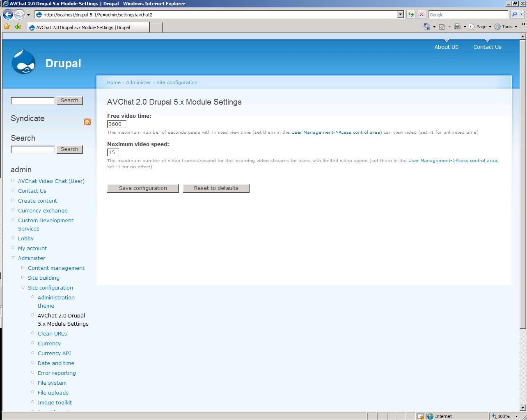Click the browser Forward arrow button
This screenshot has height=420, width=527.
[19, 15]
